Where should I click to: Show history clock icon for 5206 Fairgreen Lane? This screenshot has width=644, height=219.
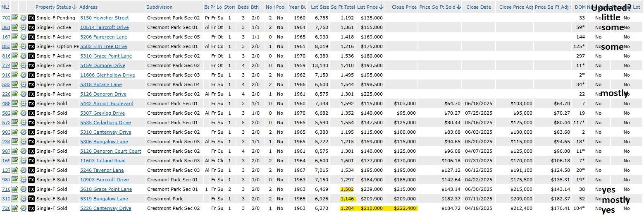[23, 37]
